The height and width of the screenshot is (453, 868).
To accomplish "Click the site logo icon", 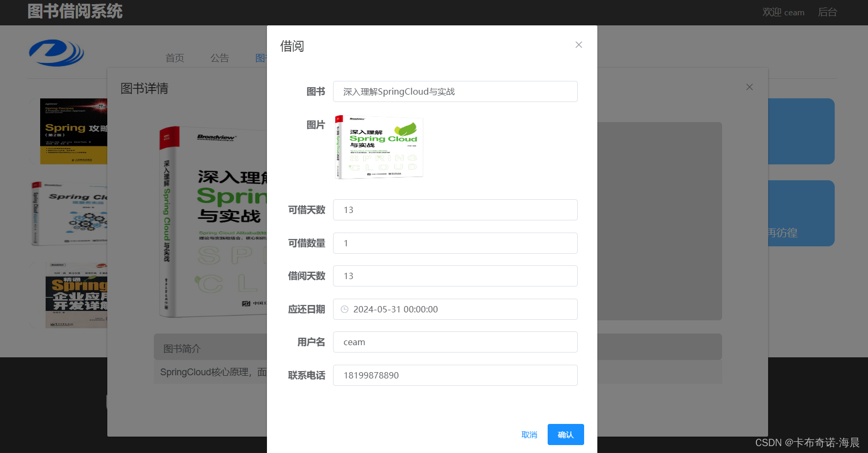I will (57, 52).
